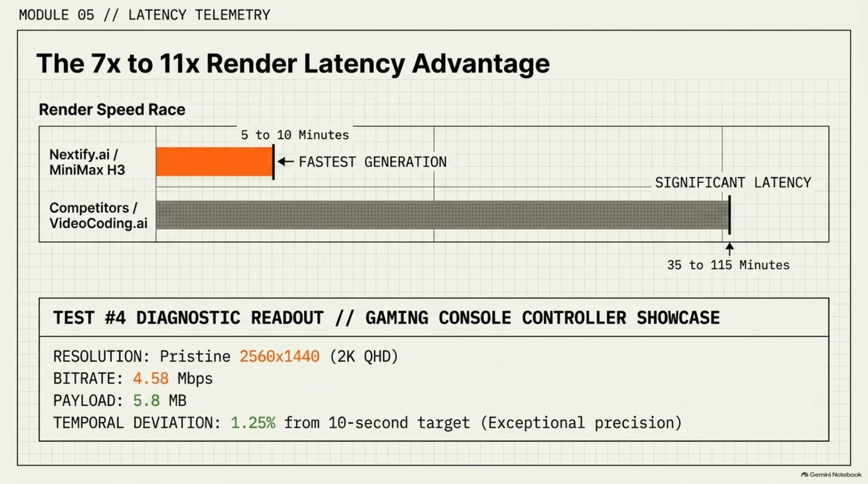The height and width of the screenshot is (484, 868).
Task: Click the gray Competitors render time bar
Action: 442,215
